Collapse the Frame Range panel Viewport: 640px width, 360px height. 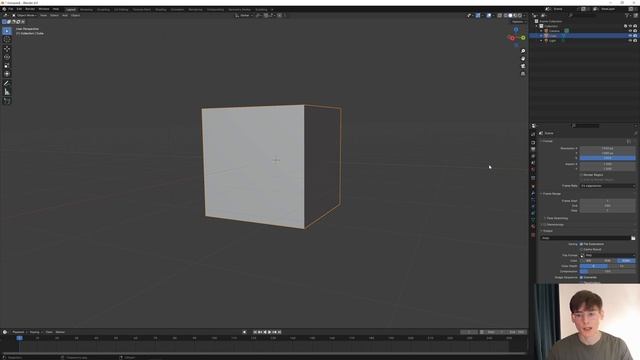pyautogui.click(x=551, y=194)
